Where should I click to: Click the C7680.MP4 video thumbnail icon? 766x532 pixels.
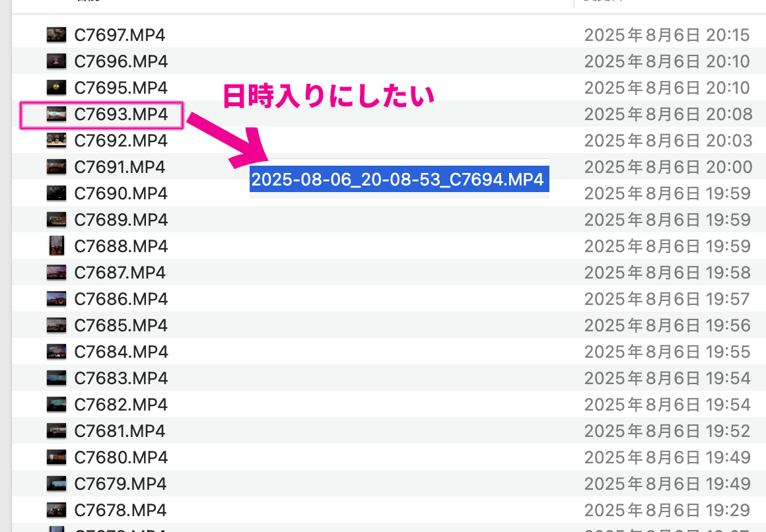pyautogui.click(x=56, y=457)
